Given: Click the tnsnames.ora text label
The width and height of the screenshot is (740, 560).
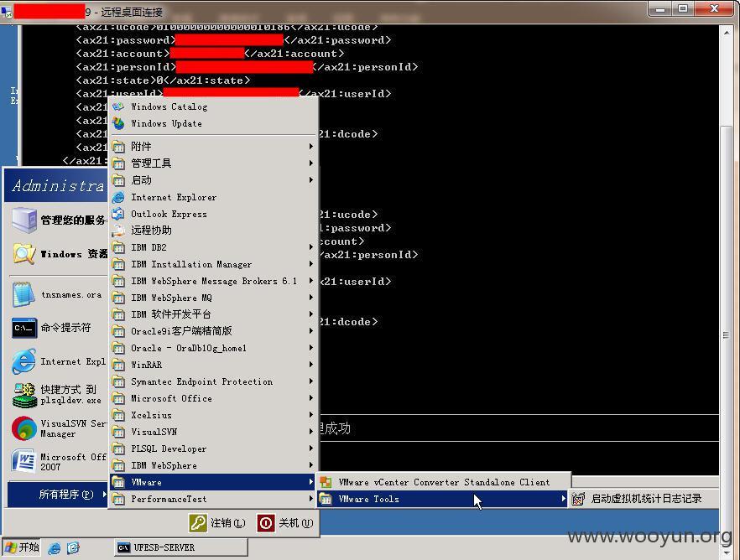Looking at the screenshot, I should tap(71, 294).
